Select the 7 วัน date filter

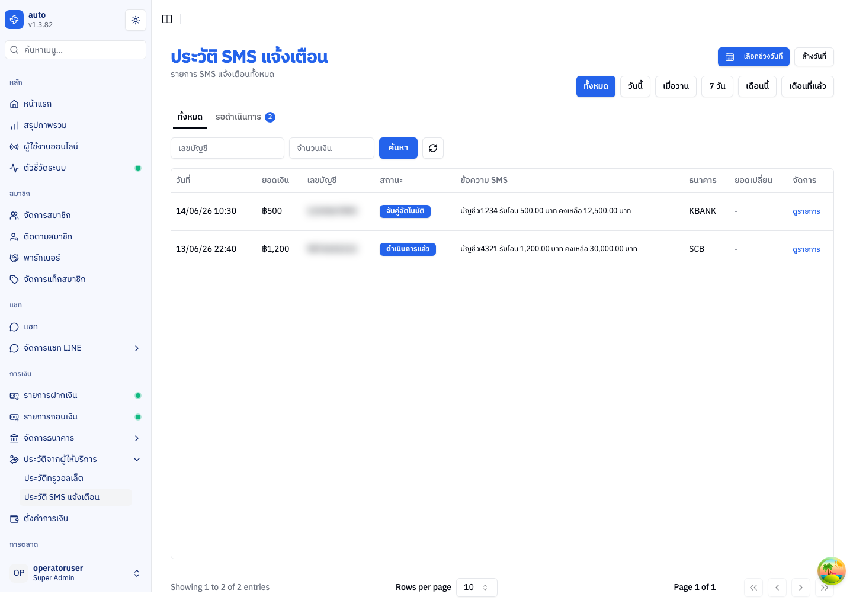(717, 86)
